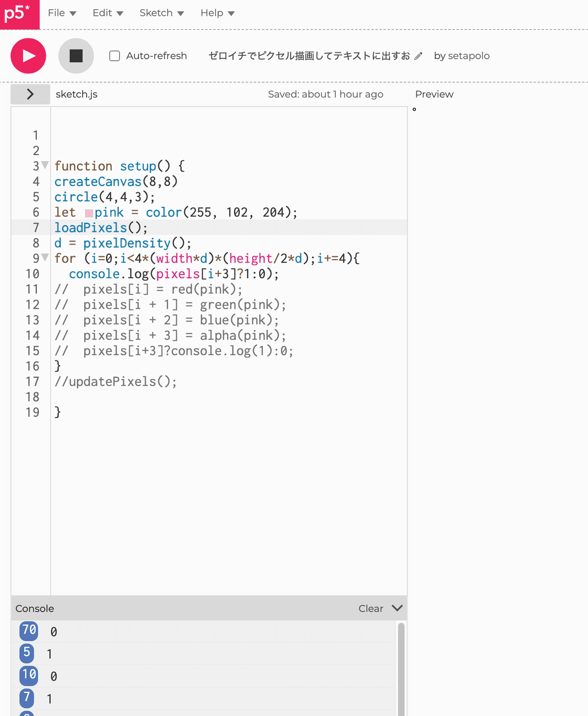Click the d = pixelDensity(); line
This screenshot has width=588, height=716.
coord(123,243)
